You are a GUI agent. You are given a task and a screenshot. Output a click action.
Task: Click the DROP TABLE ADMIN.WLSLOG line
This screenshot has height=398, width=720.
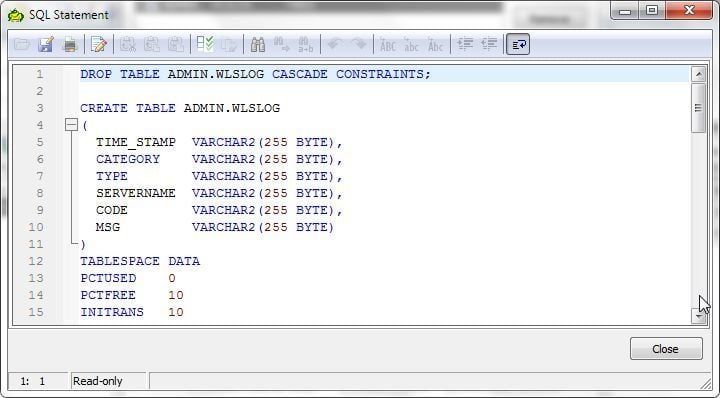click(255, 74)
